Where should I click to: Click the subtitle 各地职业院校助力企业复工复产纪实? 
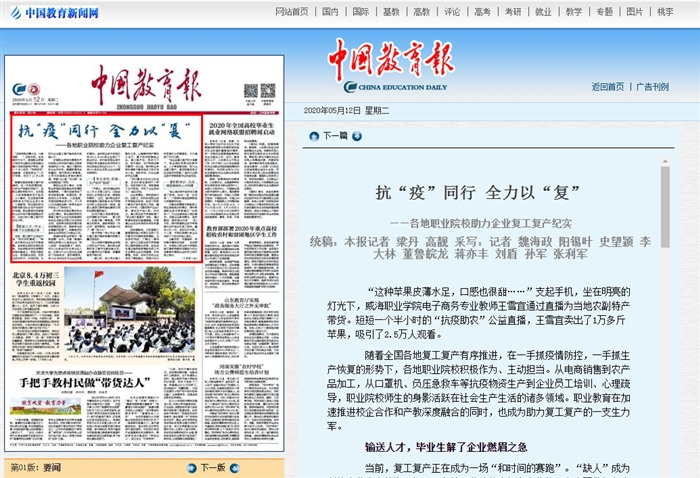coord(481,223)
